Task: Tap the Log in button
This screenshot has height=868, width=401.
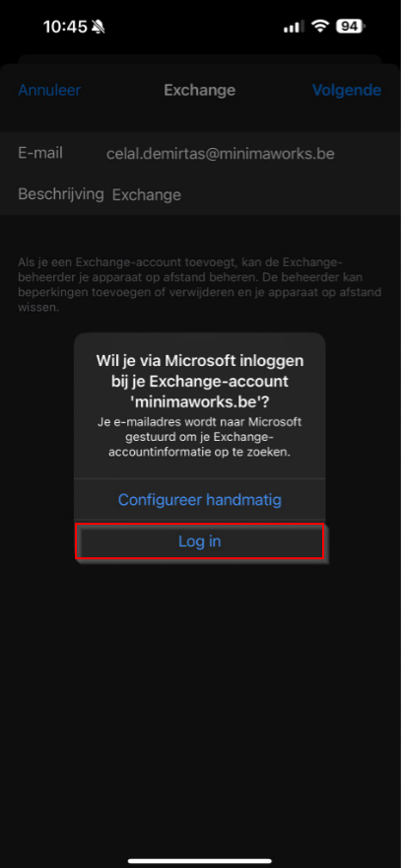Action: tap(199, 541)
